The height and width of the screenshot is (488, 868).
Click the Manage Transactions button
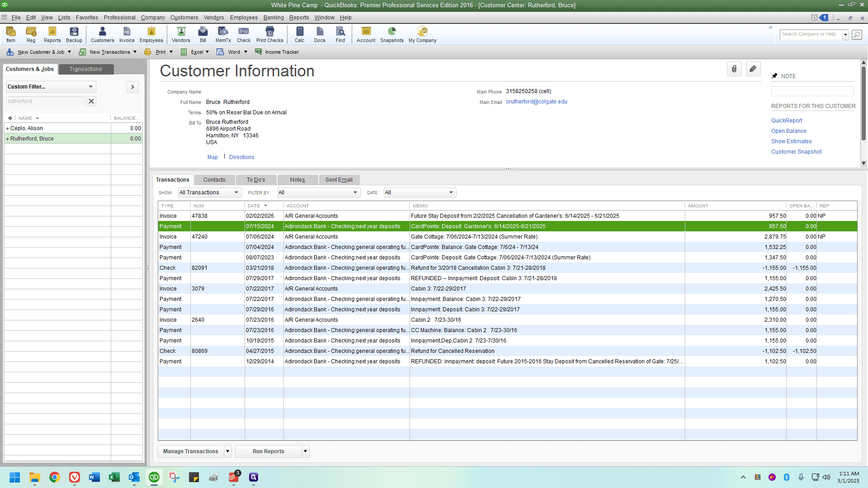click(191, 451)
